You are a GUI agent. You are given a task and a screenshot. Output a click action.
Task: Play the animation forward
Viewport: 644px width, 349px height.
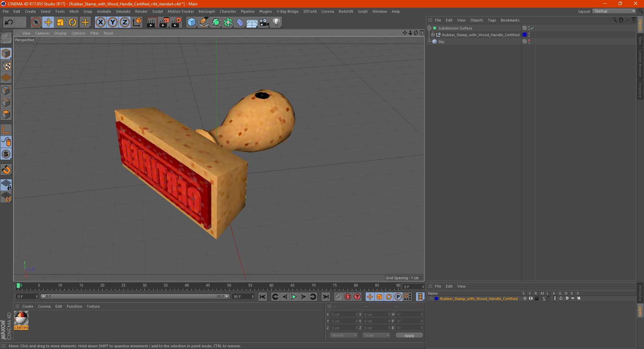click(x=294, y=297)
